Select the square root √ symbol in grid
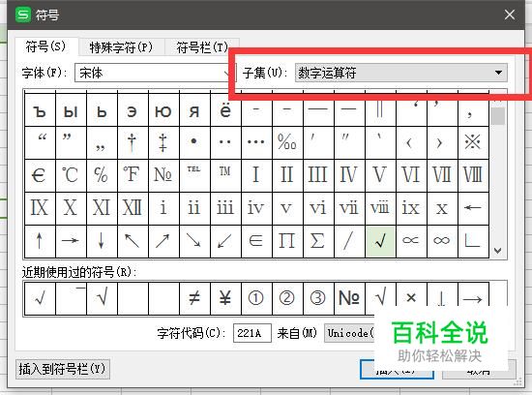This screenshot has width=532, height=395. click(380, 241)
